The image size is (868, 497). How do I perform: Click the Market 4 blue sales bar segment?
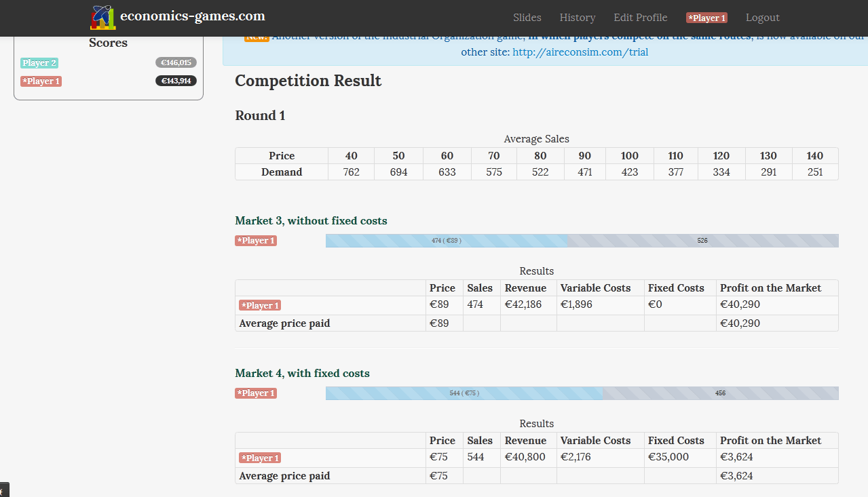point(464,393)
